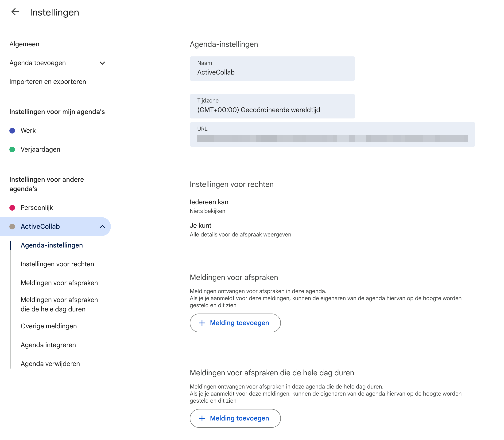Go to Overige meldingen section
504x440 pixels.
tap(49, 326)
